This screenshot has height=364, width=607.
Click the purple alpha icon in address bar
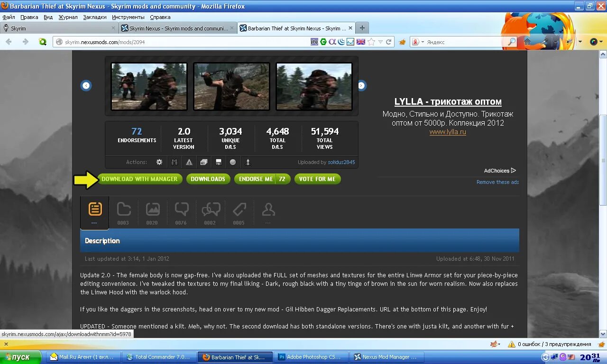point(332,42)
